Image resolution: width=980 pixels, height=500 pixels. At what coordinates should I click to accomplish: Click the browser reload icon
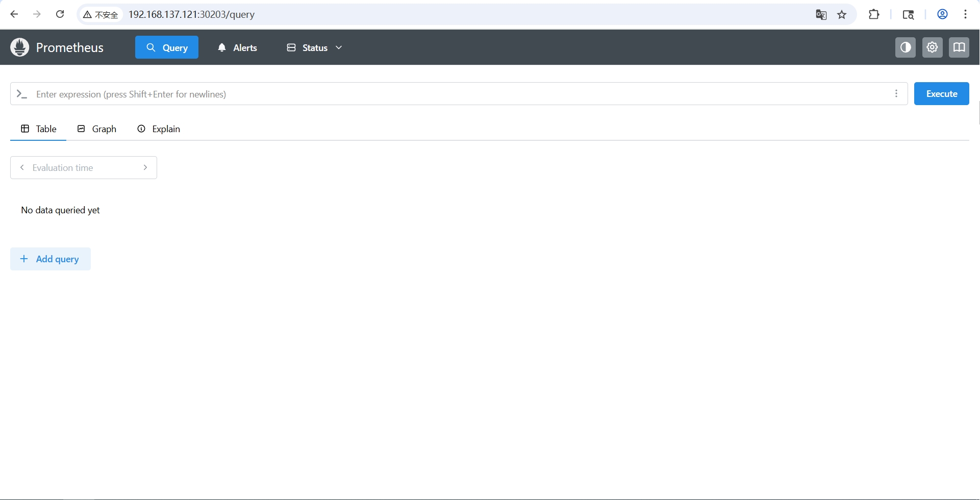pos(60,14)
